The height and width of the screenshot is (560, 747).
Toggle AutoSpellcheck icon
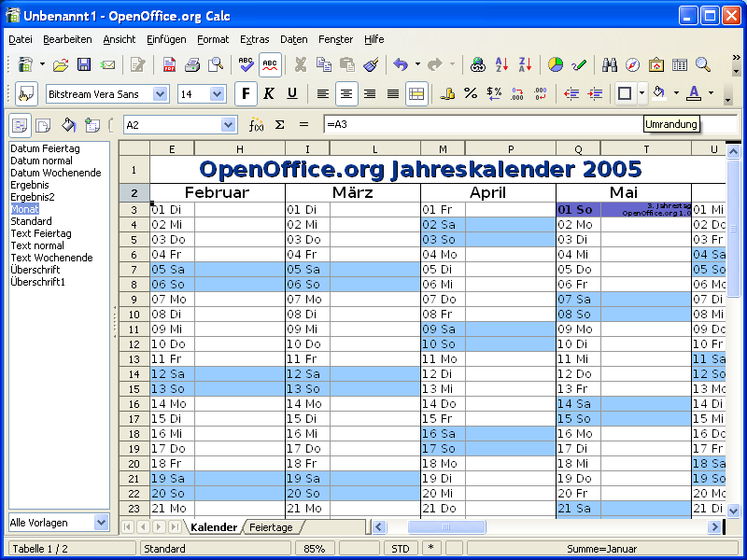[x=270, y=64]
